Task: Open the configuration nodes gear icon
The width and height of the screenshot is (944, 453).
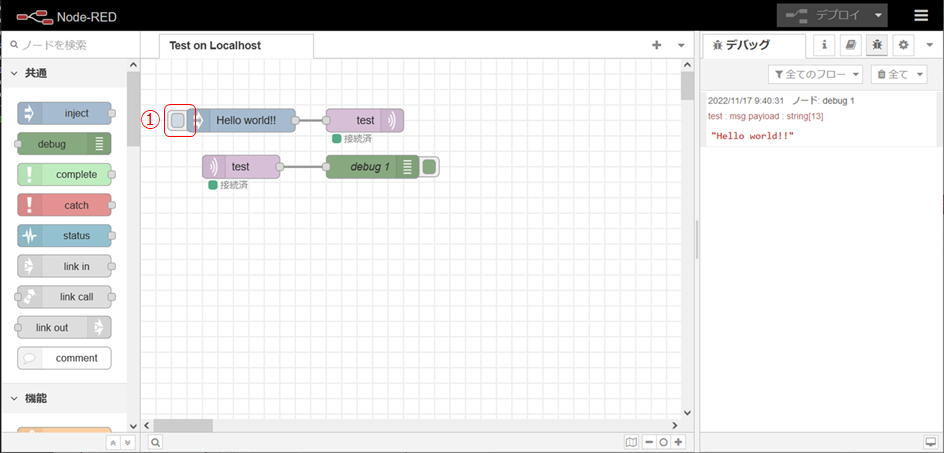Action: 903,45
